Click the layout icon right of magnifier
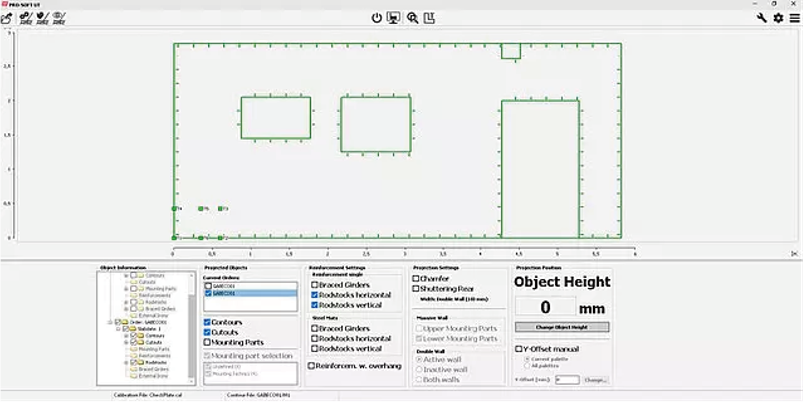 click(x=429, y=18)
